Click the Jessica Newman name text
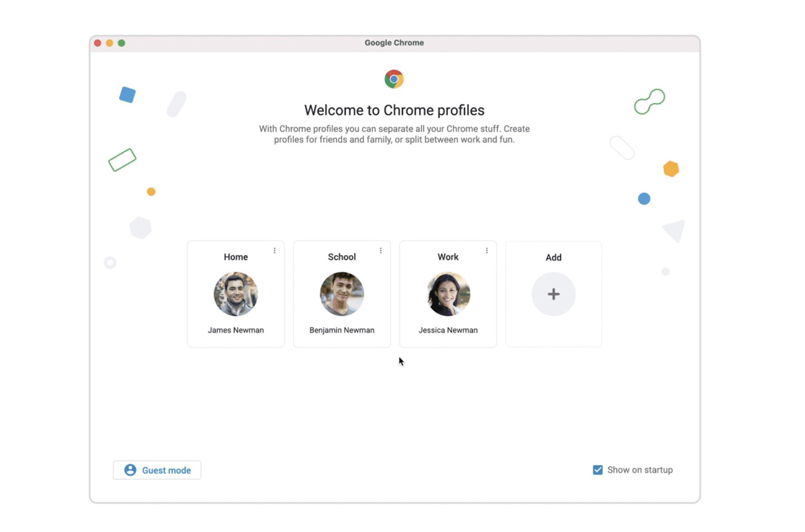 [x=448, y=330]
